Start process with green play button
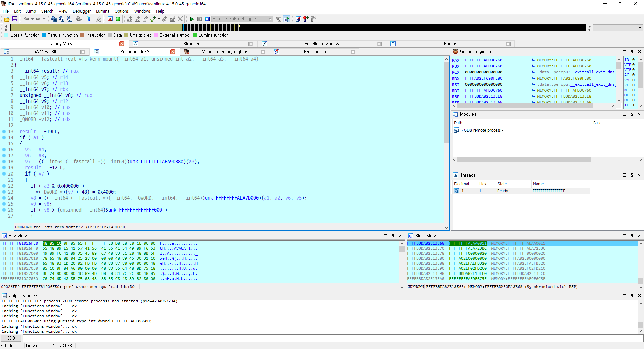 pyautogui.click(x=192, y=19)
